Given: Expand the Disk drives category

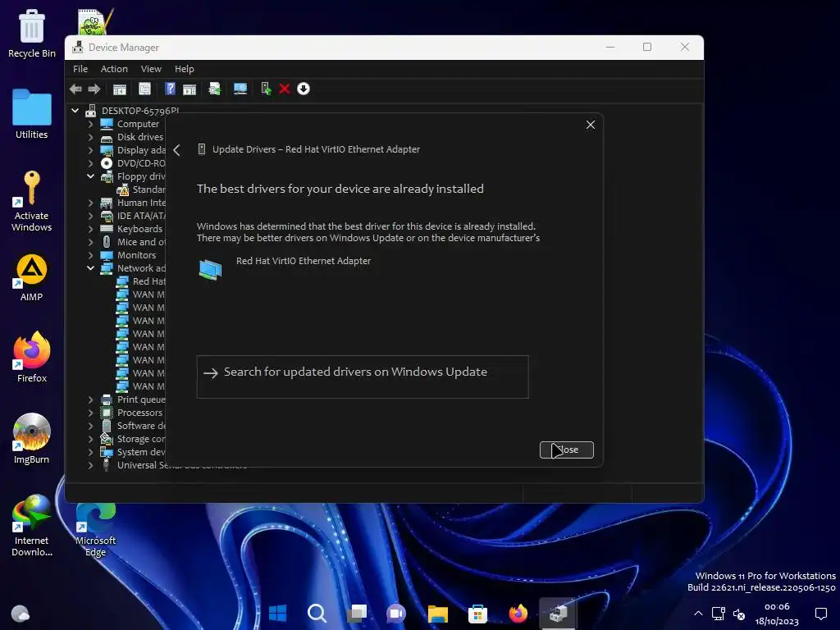Looking at the screenshot, I should point(90,137).
